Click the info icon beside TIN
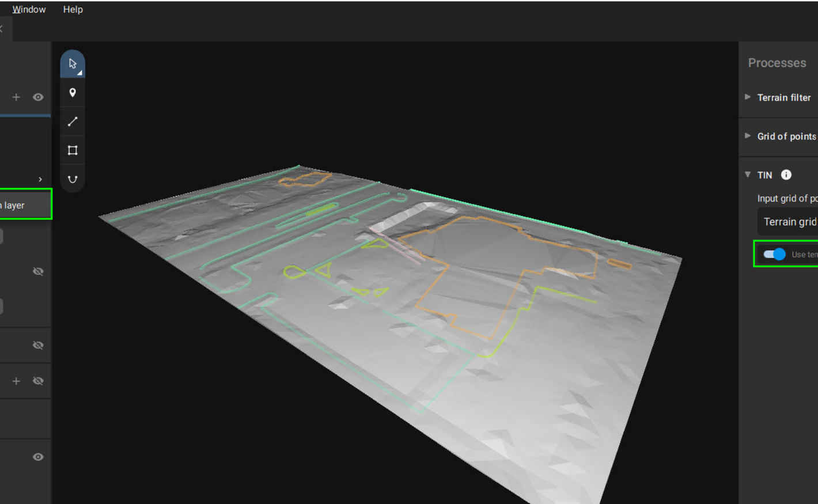Viewport: 818px width, 504px height. tap(786, 175)
